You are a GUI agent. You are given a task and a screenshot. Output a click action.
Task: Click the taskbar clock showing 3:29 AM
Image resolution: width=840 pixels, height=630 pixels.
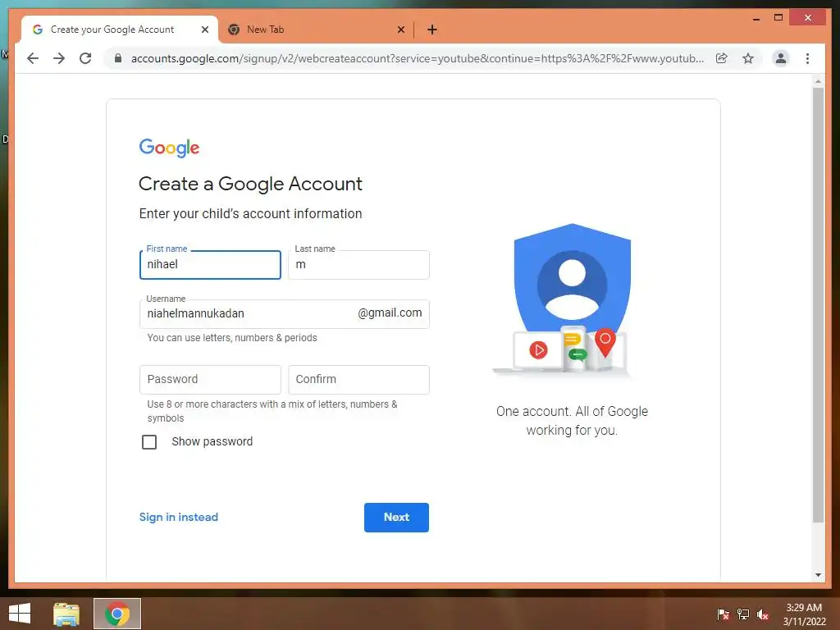(804, 614)
